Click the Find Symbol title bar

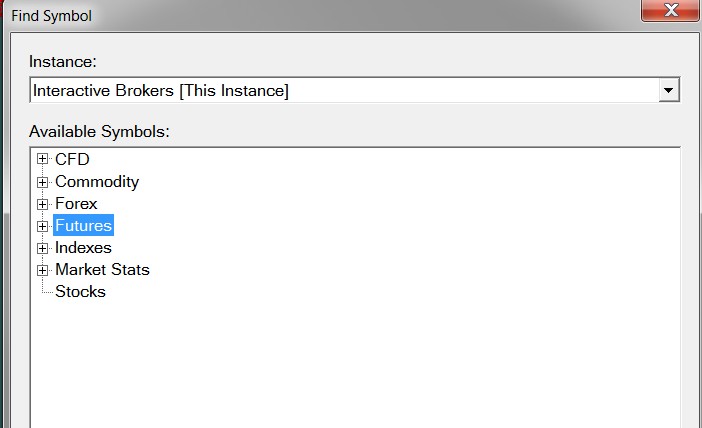[x=300, y=14]
